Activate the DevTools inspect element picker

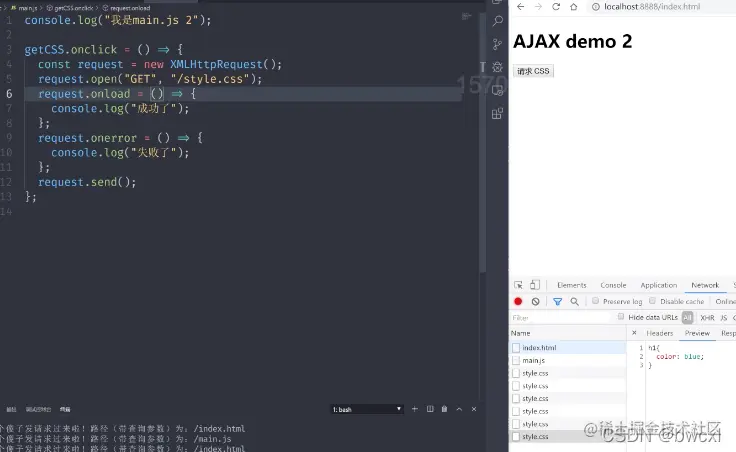point(518,285)
